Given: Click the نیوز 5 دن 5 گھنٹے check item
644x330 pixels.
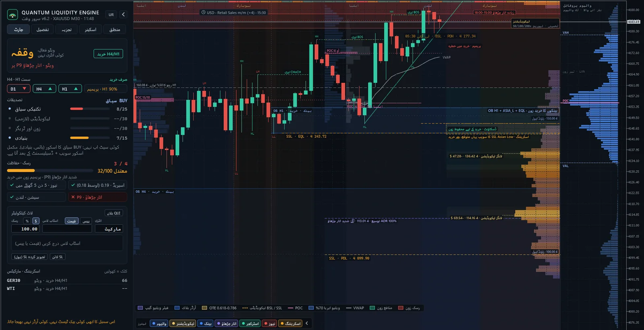Looking at the screenshot, I should pos(36,185).
